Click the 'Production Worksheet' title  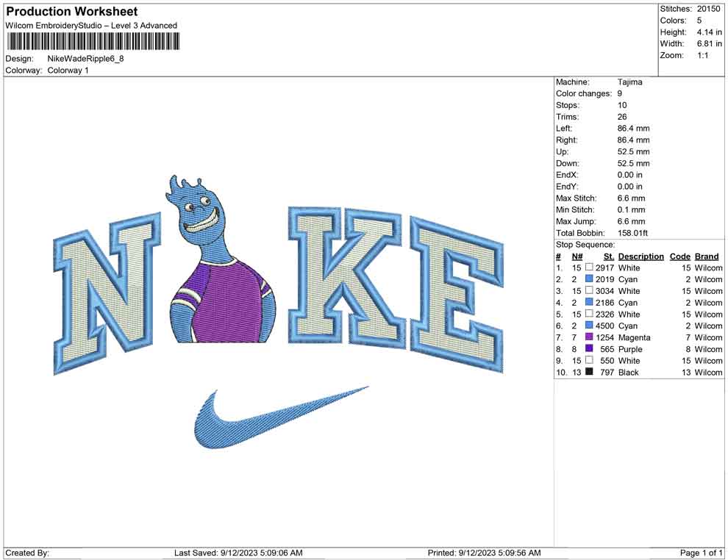[72, 12]
